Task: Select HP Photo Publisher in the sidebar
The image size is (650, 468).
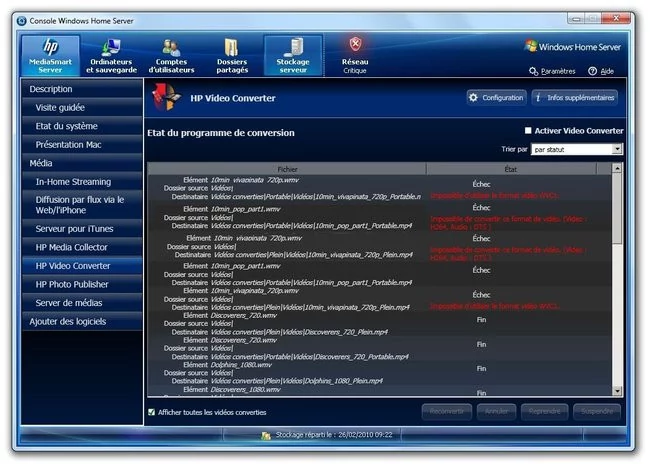Action: pyautogui.click(x=82, y=284)
